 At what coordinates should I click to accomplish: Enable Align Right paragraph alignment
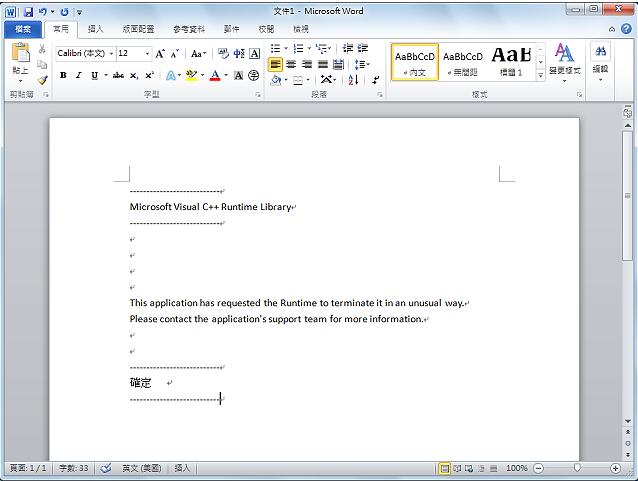click(307, 64)
